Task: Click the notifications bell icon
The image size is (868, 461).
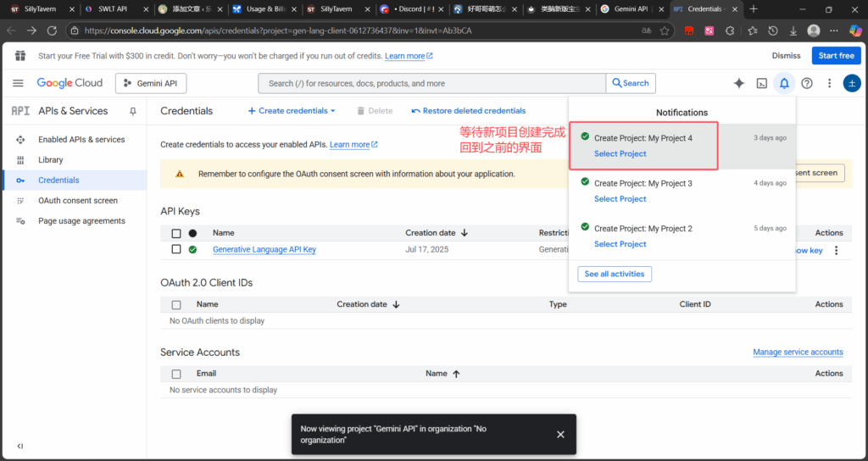Action: [784, 83]
